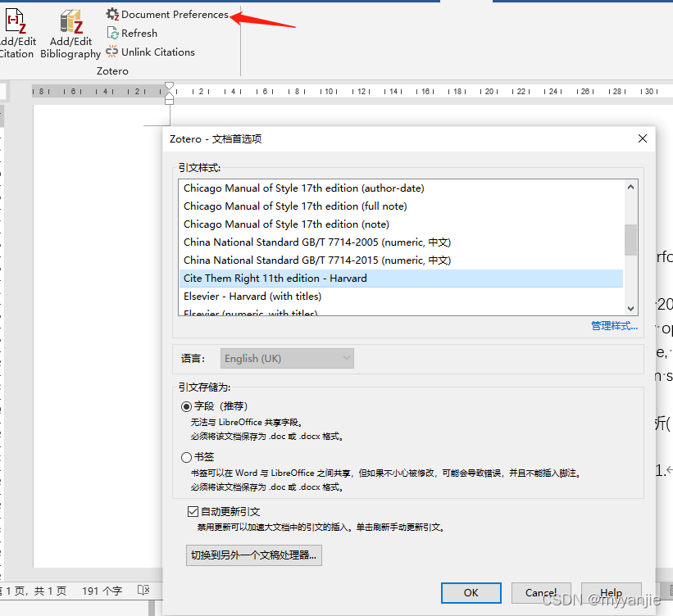Click the first-line indent ruler marker
The width and height of the screenshot is (673, 616).
[x=170, y=87]
